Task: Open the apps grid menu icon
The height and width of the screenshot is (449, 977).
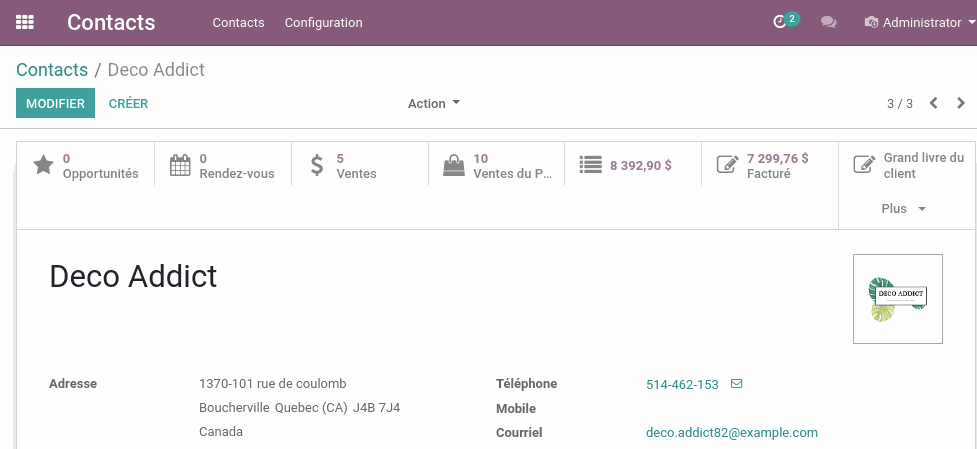Action: [25, 22]
